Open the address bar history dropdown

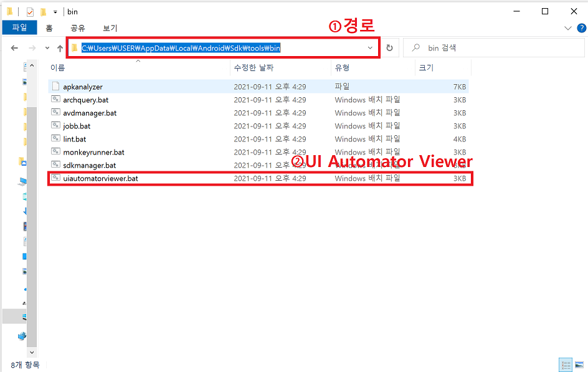(370, 47)
